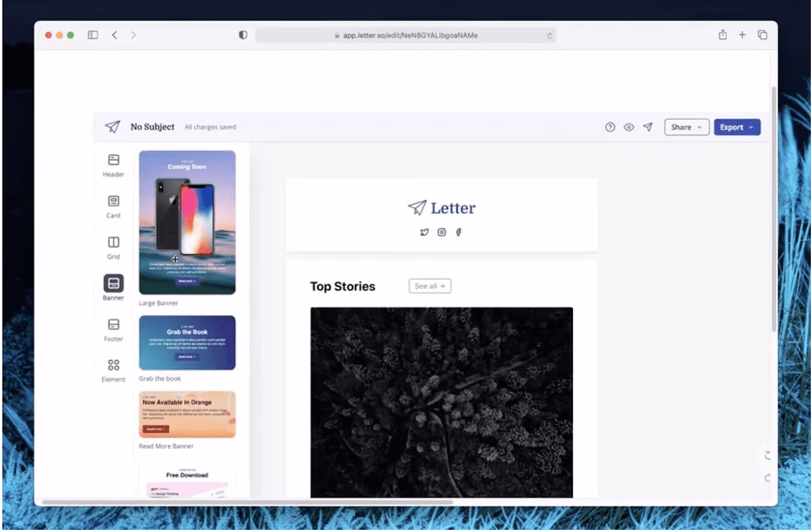Click the See all stories button
Screen dimensions: 812x531
pos(430,286)
